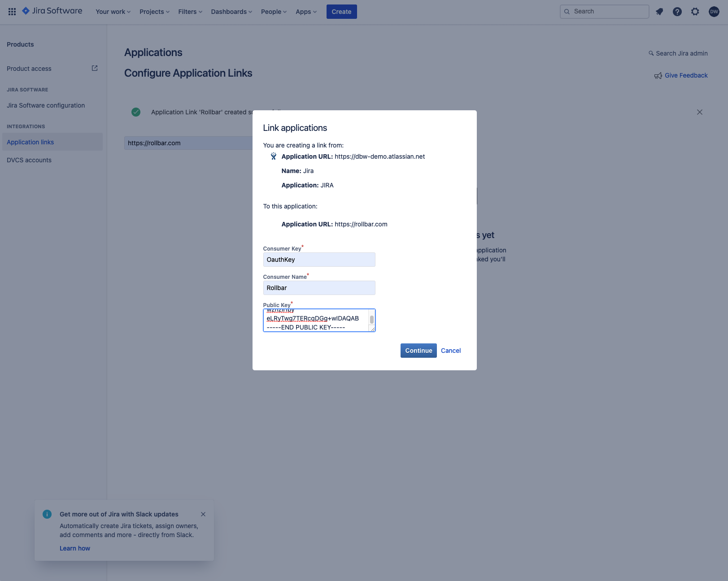Open the settings gear icon
The image size is (728, 581).
click(x=695, y=12)
